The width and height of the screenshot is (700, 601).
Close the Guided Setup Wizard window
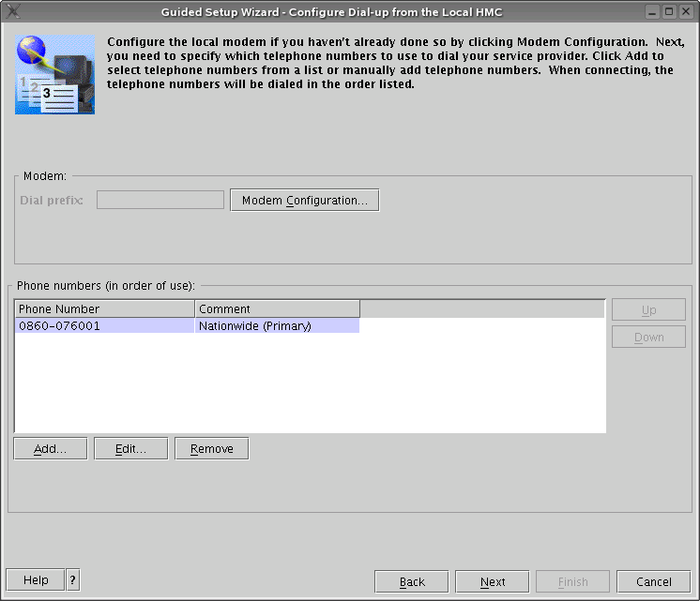point(686,12)
